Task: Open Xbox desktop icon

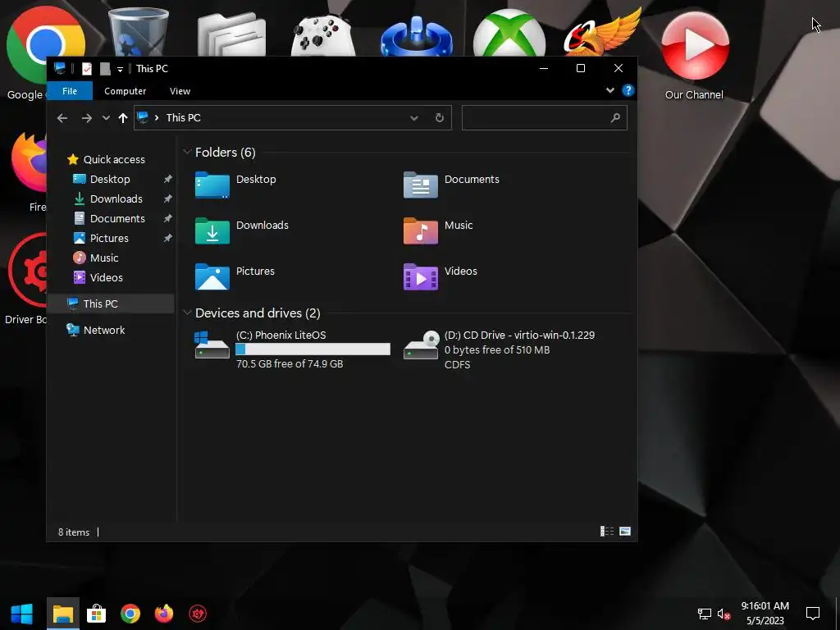Action: click(509, 33)
